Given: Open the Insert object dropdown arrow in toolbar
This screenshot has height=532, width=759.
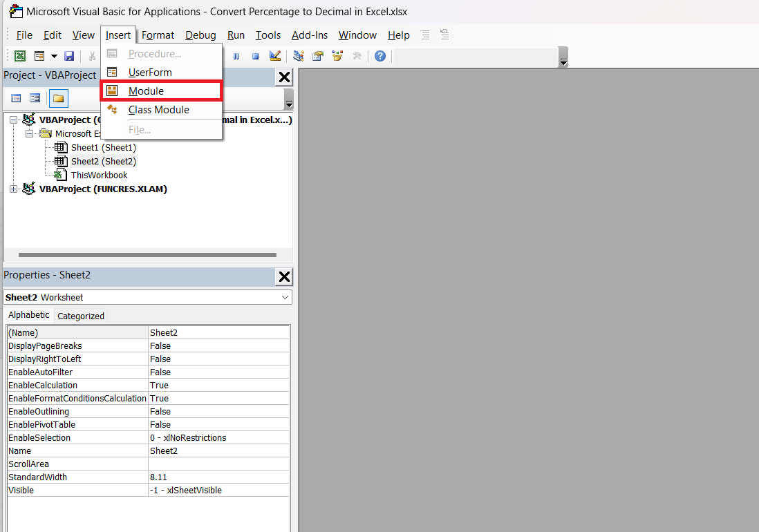Looking at the screenshot, I should (54, 56).
